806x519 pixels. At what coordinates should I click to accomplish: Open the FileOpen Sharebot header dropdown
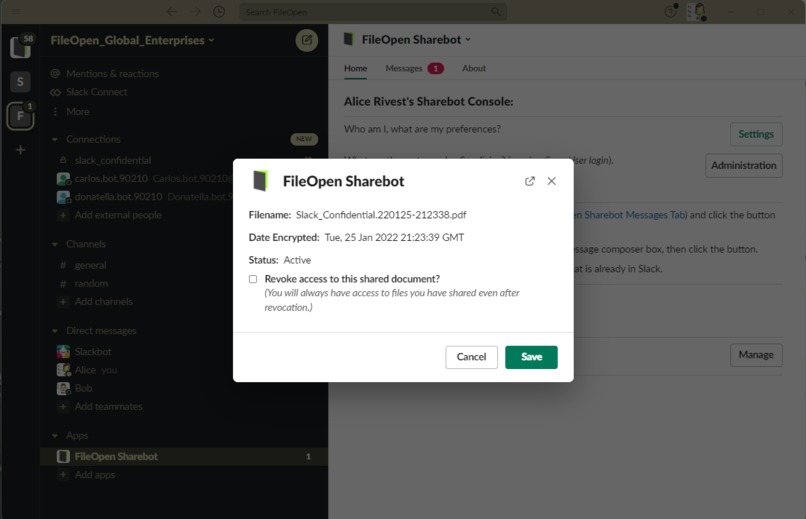click(x=416, y=40)
